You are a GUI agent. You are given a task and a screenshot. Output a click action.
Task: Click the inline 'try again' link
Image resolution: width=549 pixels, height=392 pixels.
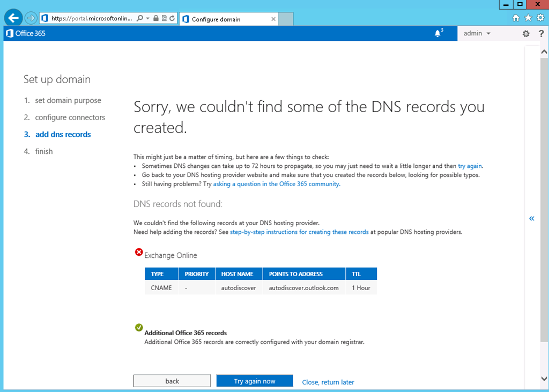[470, 166]
